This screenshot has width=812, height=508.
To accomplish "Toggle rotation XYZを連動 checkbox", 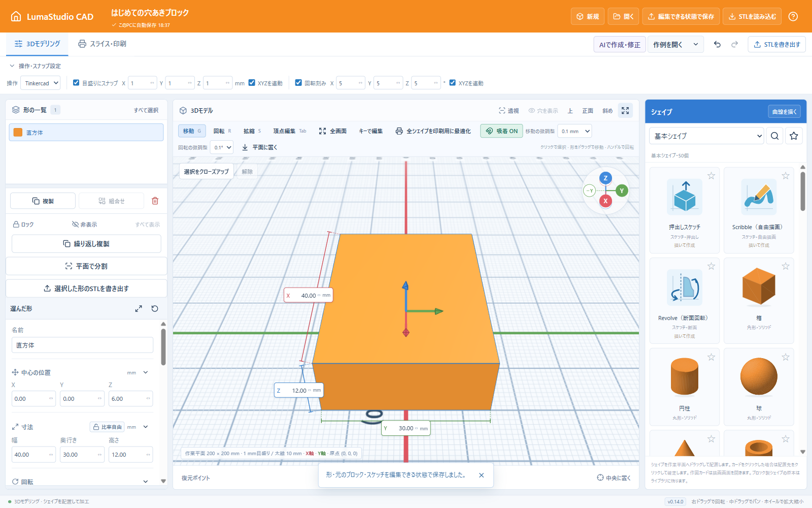I will 453,83.
